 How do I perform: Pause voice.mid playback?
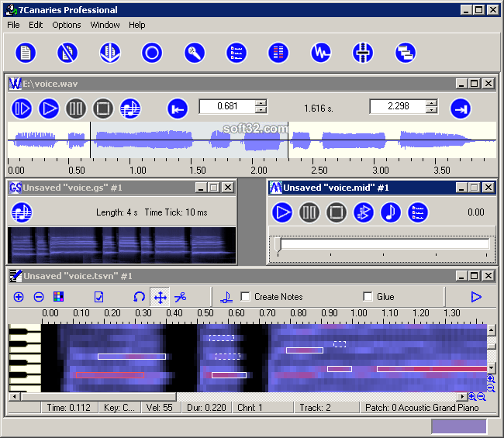coord(309,212)
